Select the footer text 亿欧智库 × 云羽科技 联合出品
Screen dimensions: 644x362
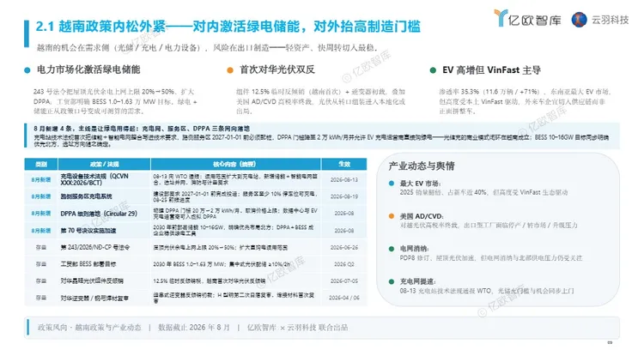pos(297,328)
